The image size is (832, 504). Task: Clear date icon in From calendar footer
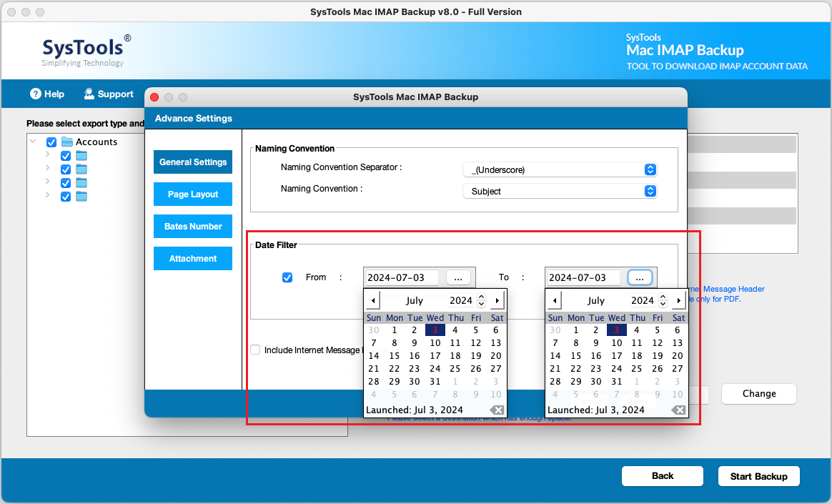pyautogui.click(x=497, y=410)
